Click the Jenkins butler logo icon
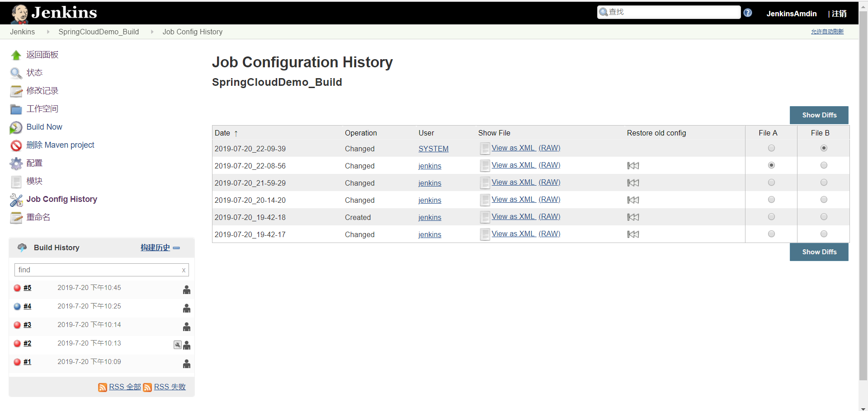 click(19, 14)
